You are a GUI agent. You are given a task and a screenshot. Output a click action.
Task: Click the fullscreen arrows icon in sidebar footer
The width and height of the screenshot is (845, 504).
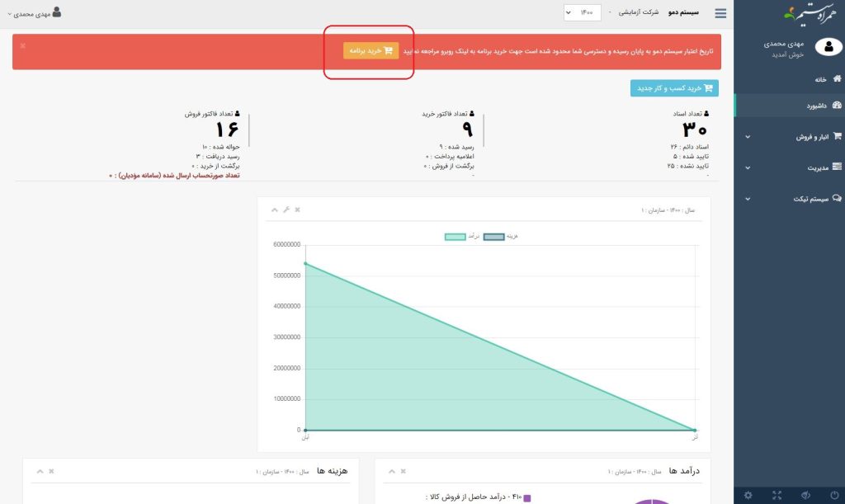click(777, 495)
